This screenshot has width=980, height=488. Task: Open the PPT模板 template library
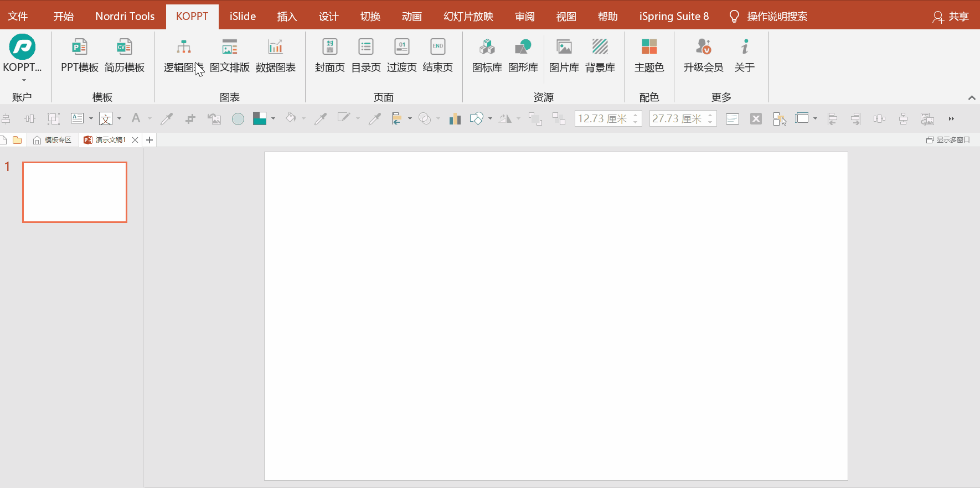pos(79,55)
